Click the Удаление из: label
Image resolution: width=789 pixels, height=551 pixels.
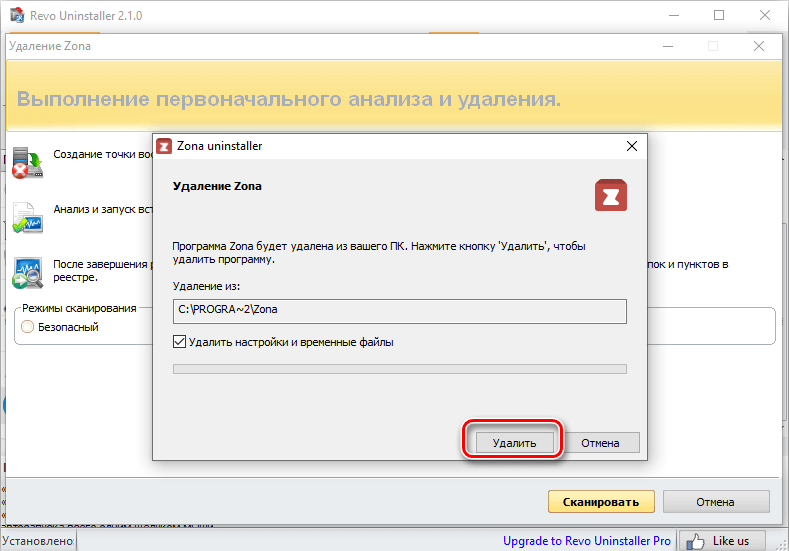pyautogui.click(x=206, y=286)
